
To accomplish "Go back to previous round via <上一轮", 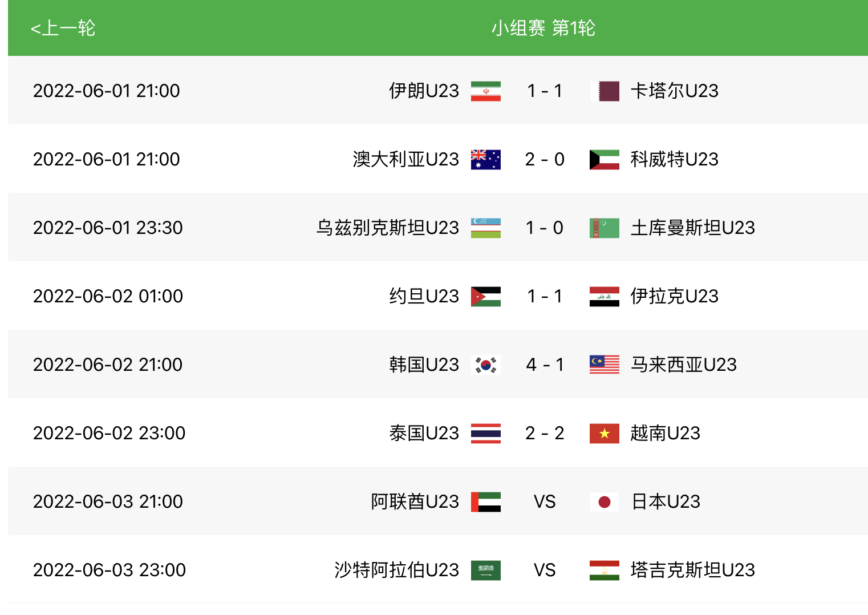I will click(x=63, y=28).
